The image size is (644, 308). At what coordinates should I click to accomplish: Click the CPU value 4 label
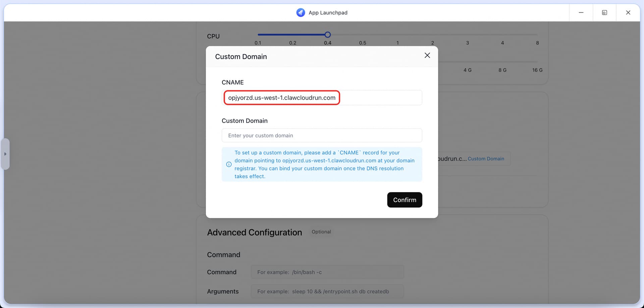point(502,43)
